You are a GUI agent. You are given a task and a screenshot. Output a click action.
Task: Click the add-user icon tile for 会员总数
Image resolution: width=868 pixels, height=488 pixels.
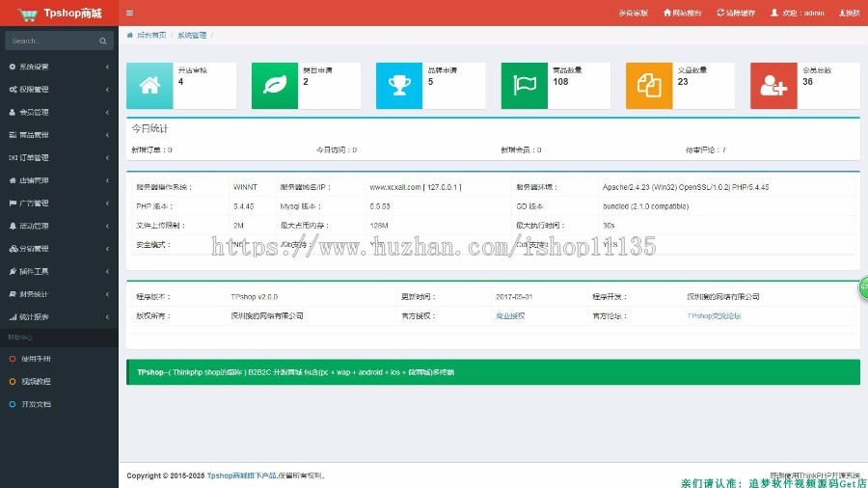coord(773,85)
